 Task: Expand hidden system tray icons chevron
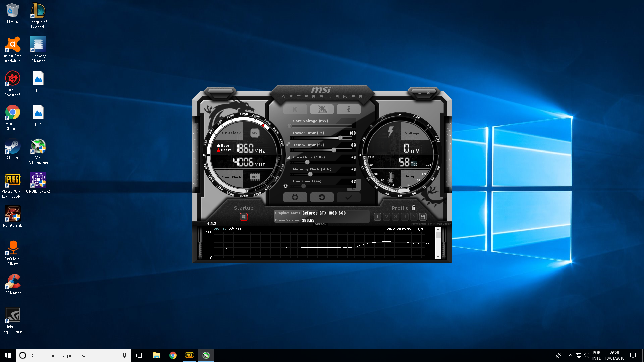click(570, 355)
